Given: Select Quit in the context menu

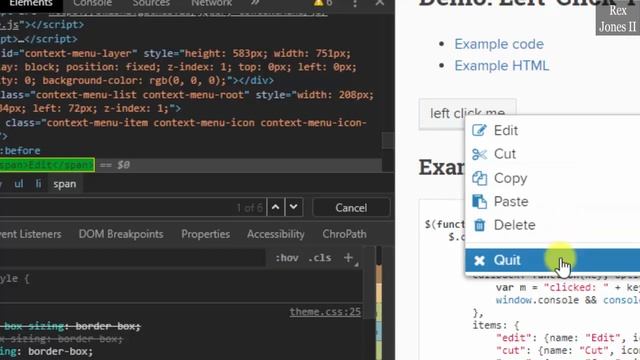Looking at the screenshot, I should (553, 260).
